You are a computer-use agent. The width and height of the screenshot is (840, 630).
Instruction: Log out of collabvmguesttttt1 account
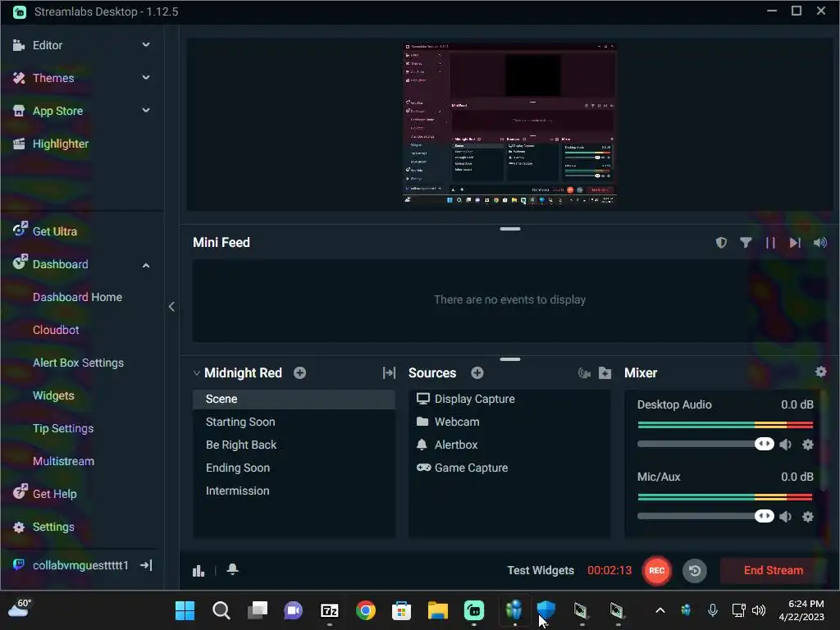pyautogui.click(x=146, y=565)
